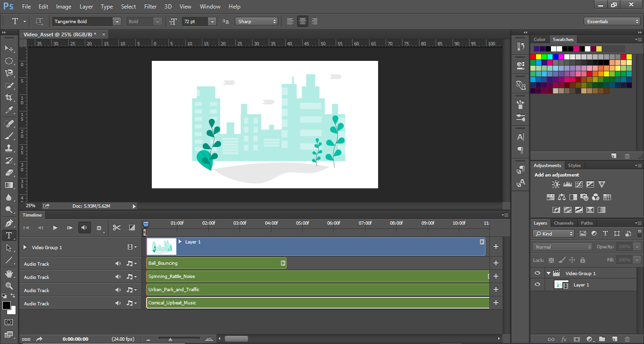Add a Levels adjustment

[x=568, y=185]
